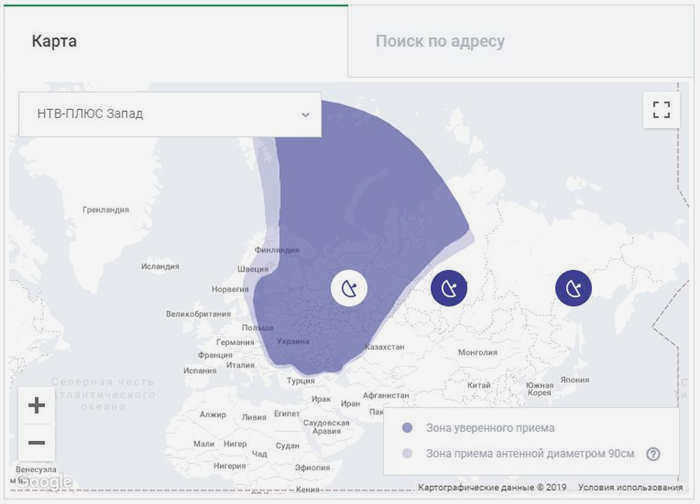Click the Ливия map label
The width and height of the screenshot is (700, 504).
click(x=254, y=417)
